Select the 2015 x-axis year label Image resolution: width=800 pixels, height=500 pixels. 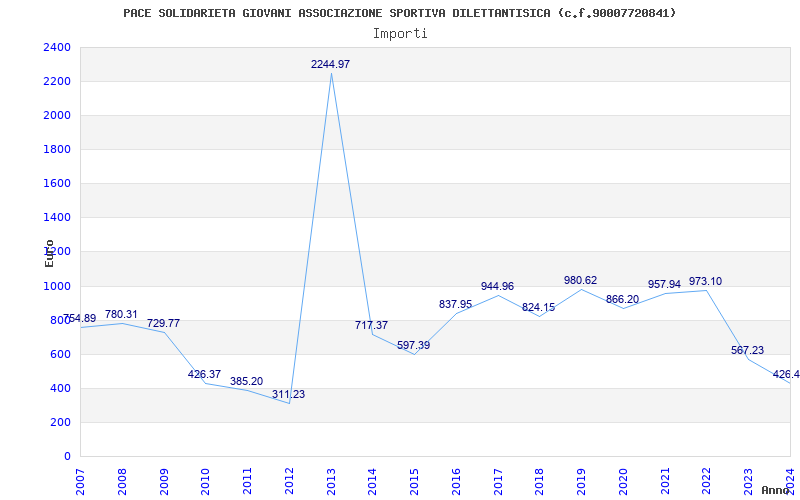click(x=414, y=481)
